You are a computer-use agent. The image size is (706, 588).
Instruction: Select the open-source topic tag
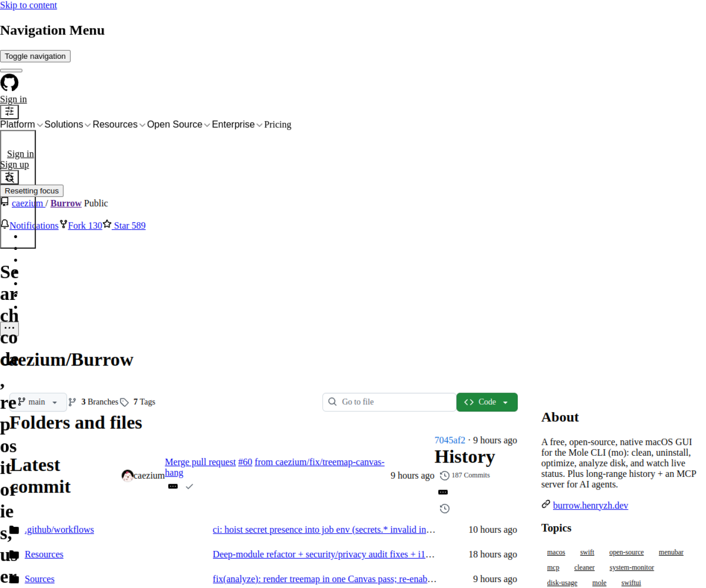pos(626,553)
